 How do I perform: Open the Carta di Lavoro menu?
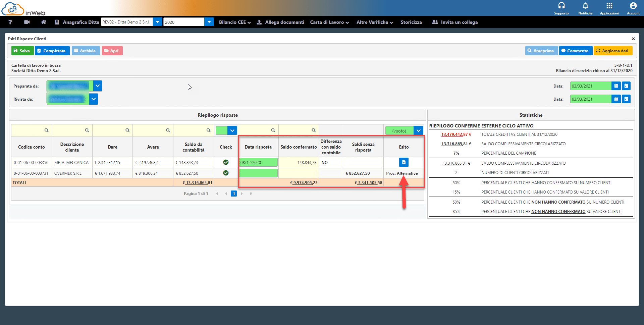click(x=329, y=22)
